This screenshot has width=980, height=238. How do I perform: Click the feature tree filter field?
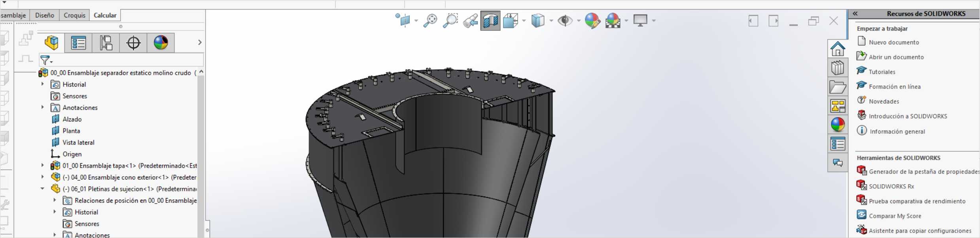tap(127, 60)
